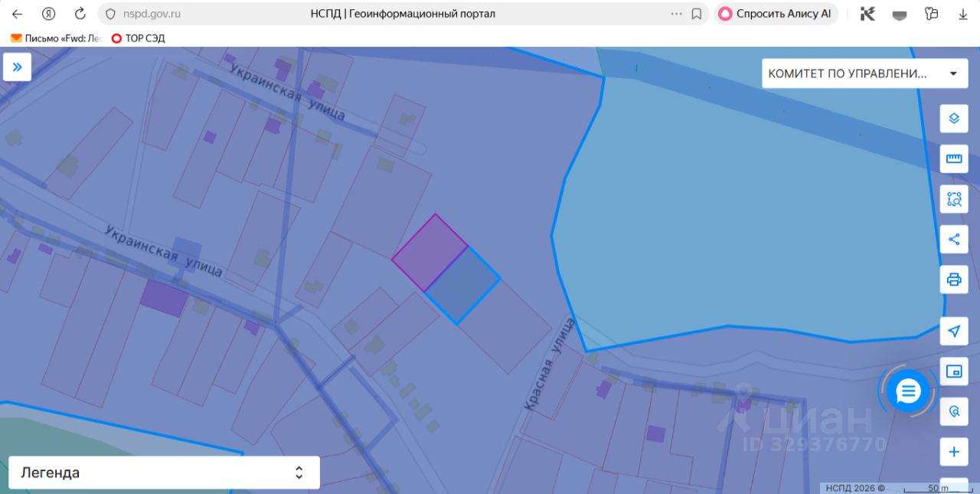Open the browser translate-style toolbar icon
Screen dimensions: 980x494
(932, 14)
